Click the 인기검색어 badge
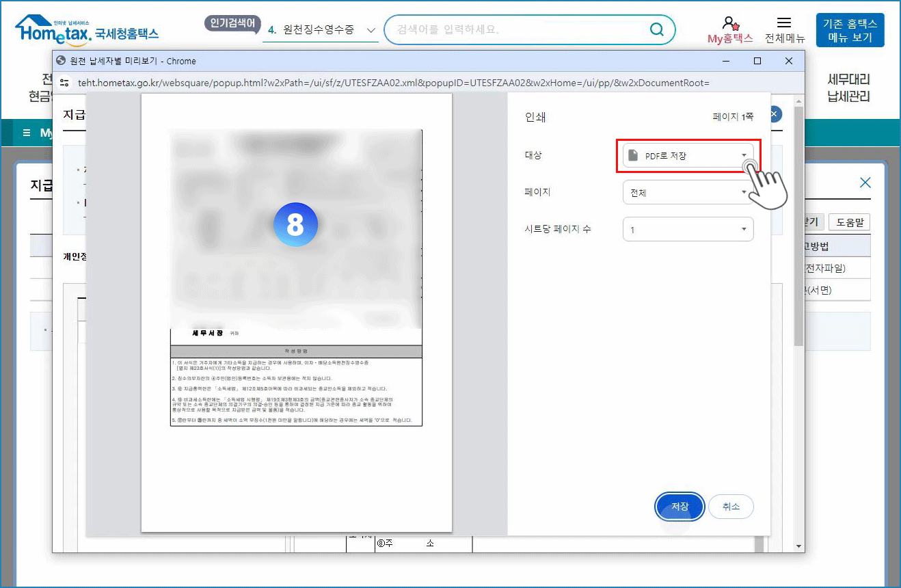The height and width of the screenshot is (588, 901). click(x=232, y=24)
